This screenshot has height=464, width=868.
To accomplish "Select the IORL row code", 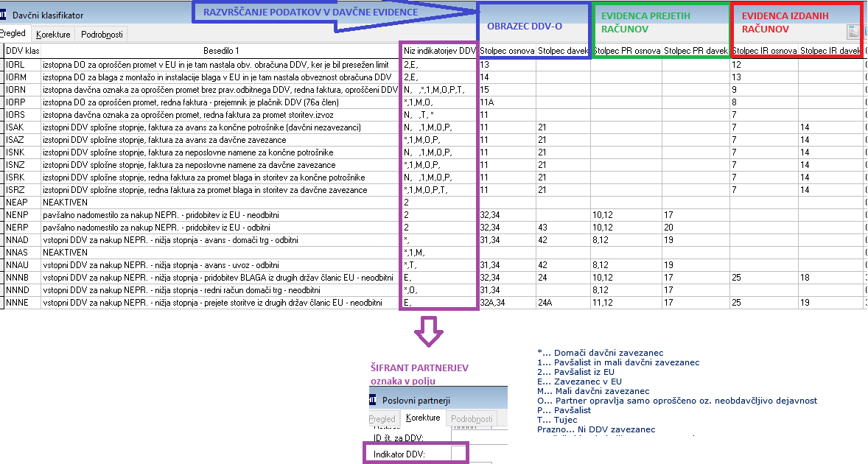I will tap(15, 65).
